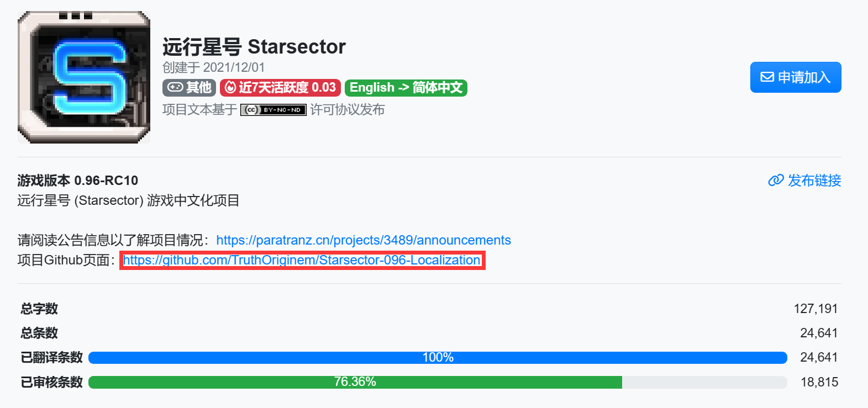
Task: Click the 已审核条数 label
Action: point(51,382)
